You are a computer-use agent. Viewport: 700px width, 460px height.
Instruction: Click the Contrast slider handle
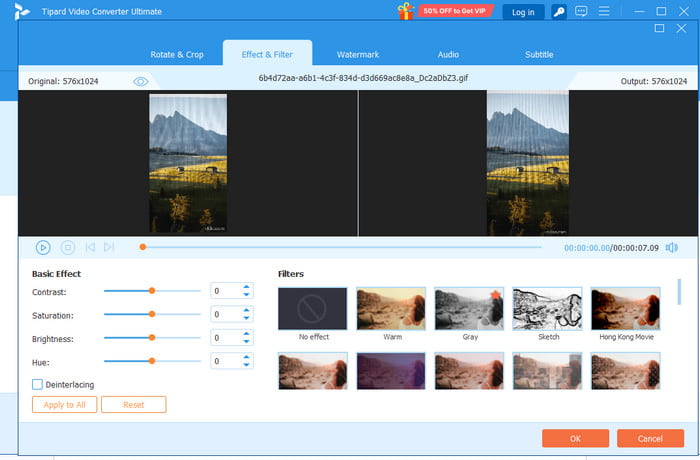[152, 291]
